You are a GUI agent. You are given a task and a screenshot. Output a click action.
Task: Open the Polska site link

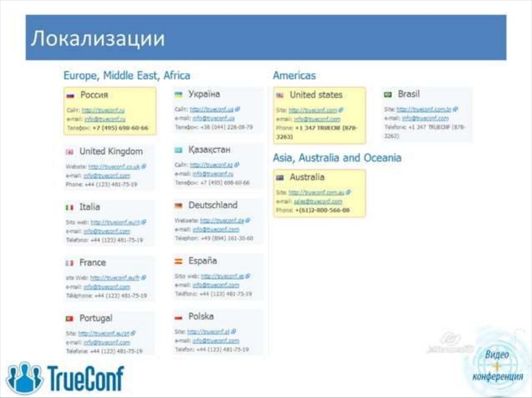pyautogui.click(x=209, y=331)
